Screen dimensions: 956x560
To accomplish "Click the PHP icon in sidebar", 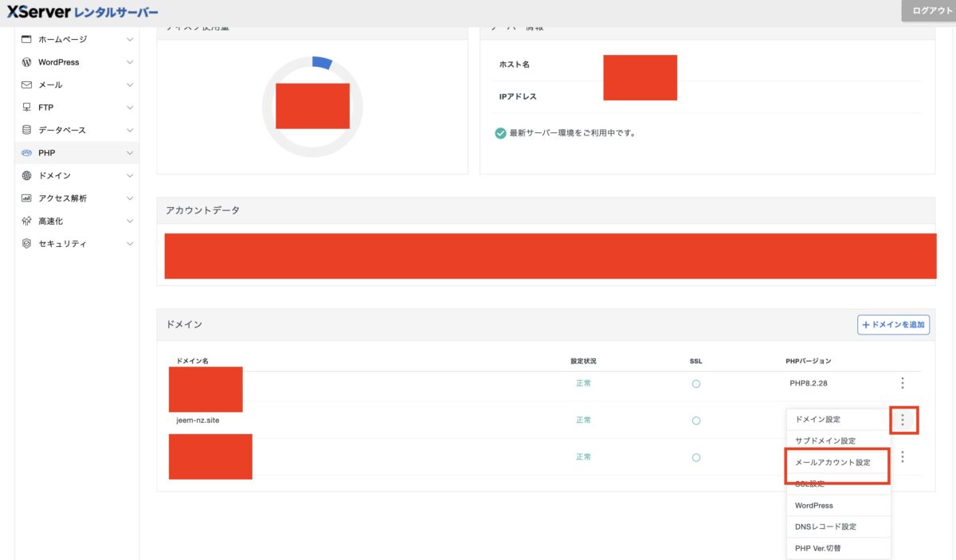I will tap(27, 153).
